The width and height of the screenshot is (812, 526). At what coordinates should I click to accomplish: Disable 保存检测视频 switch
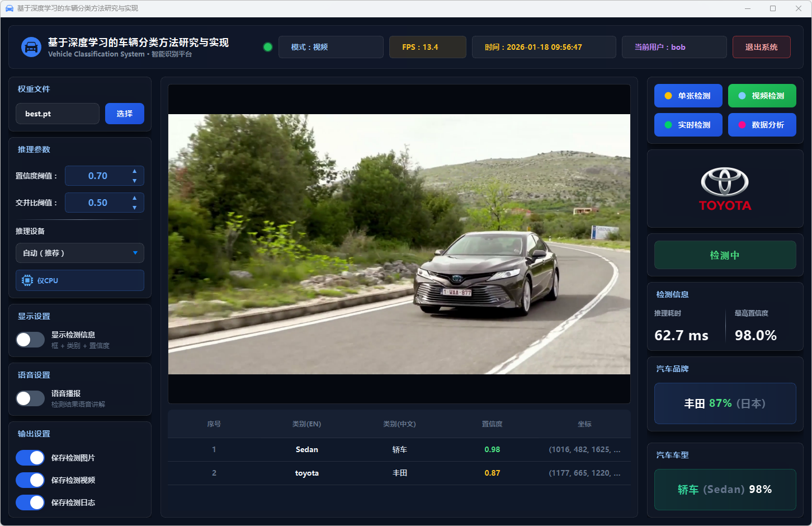coord(30,480)
